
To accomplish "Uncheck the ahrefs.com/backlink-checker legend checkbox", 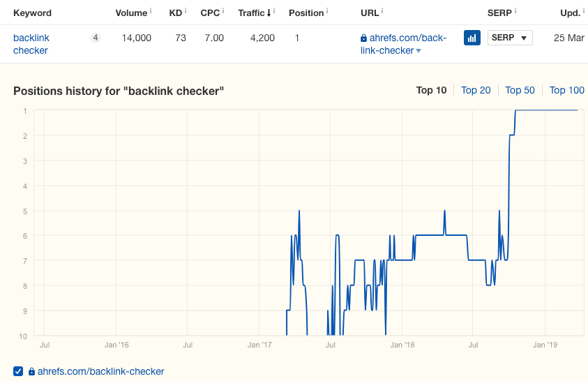I will tap(18, 371).
